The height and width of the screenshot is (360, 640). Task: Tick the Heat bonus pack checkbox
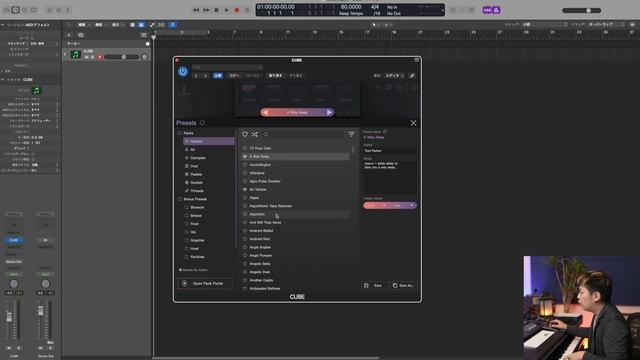(187, 249)
